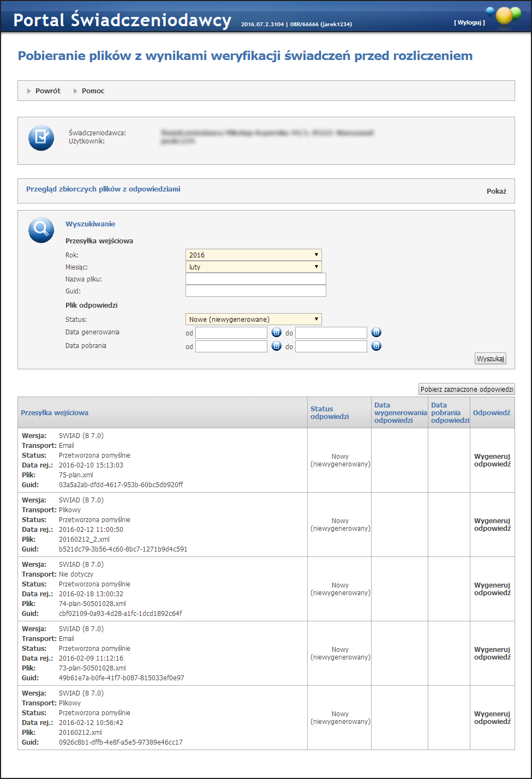
Task: Select file name 20160212_2.xml
Action: pos(84,540)
